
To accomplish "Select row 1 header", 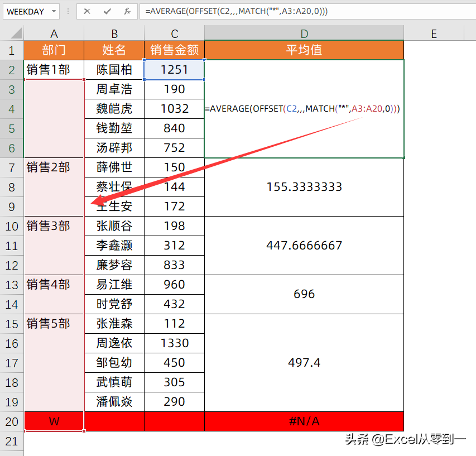I will coord(12,50).
